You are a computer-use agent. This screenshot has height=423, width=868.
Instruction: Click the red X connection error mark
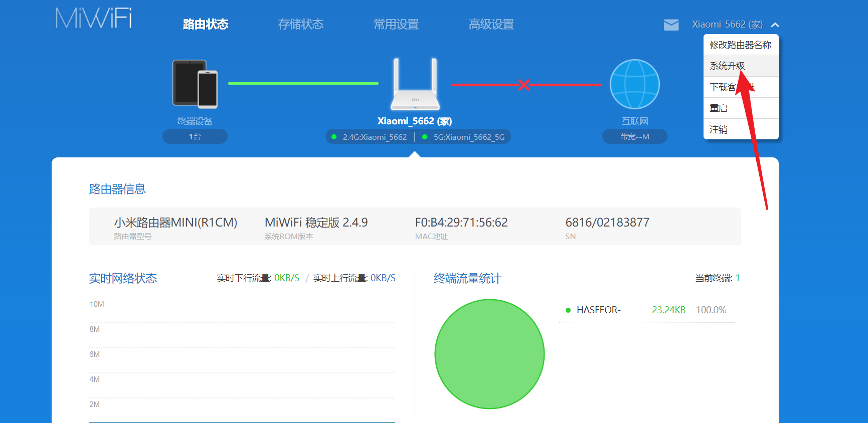[524, 85]
